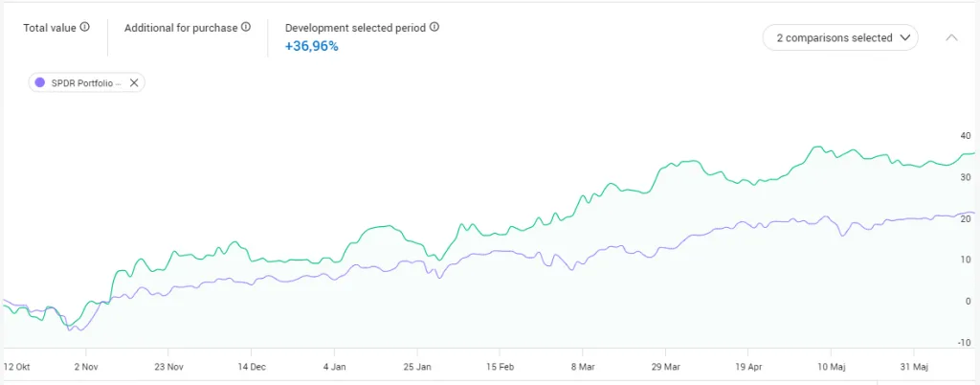980x385 pixels.
Task: Remove the SPDR Portfolio comparison chip
Action: 134,82
